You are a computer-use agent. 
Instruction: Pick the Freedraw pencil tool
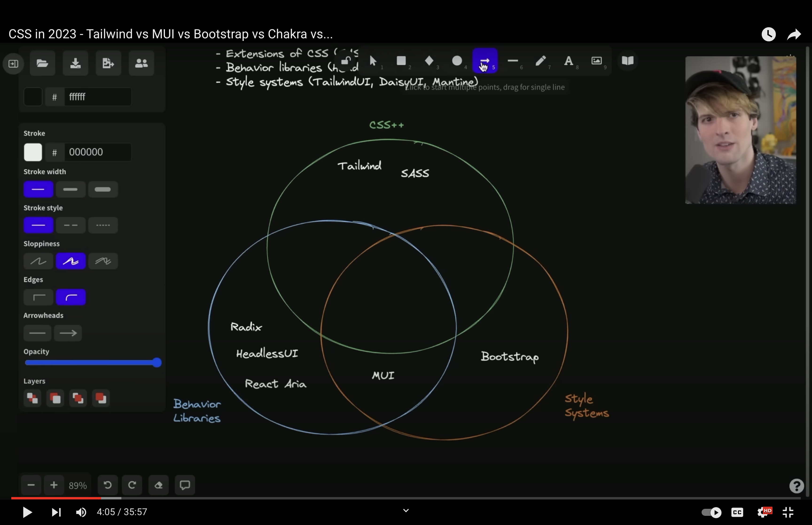[540, 61]
